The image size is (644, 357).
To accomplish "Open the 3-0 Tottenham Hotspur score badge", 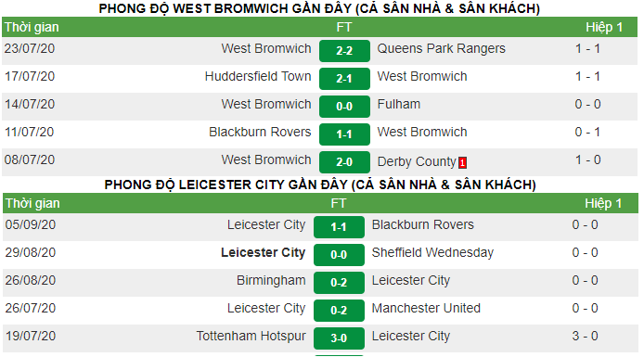I will (x=339, y=338).
